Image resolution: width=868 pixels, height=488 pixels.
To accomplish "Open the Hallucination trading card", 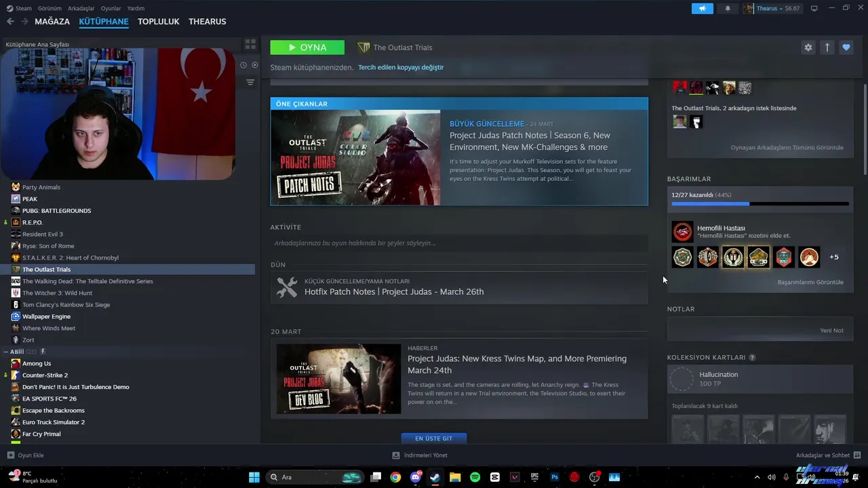I will (759, 380).
